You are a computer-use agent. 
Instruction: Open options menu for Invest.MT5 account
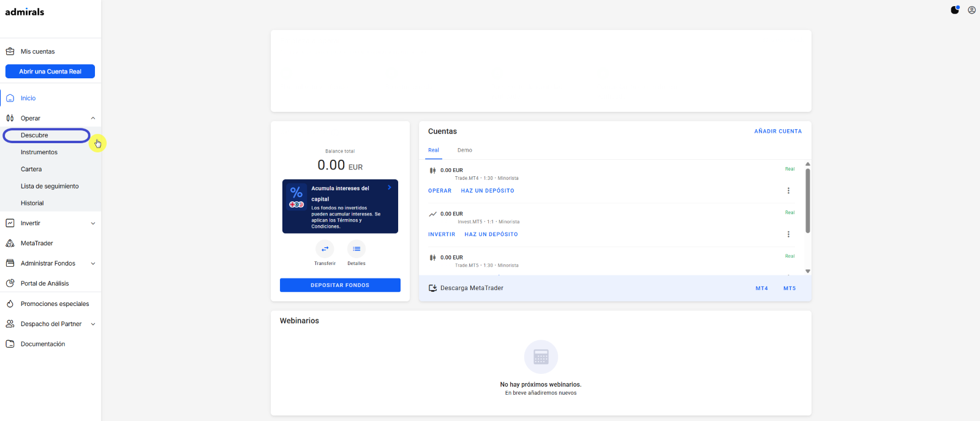(x=788, y=234)
